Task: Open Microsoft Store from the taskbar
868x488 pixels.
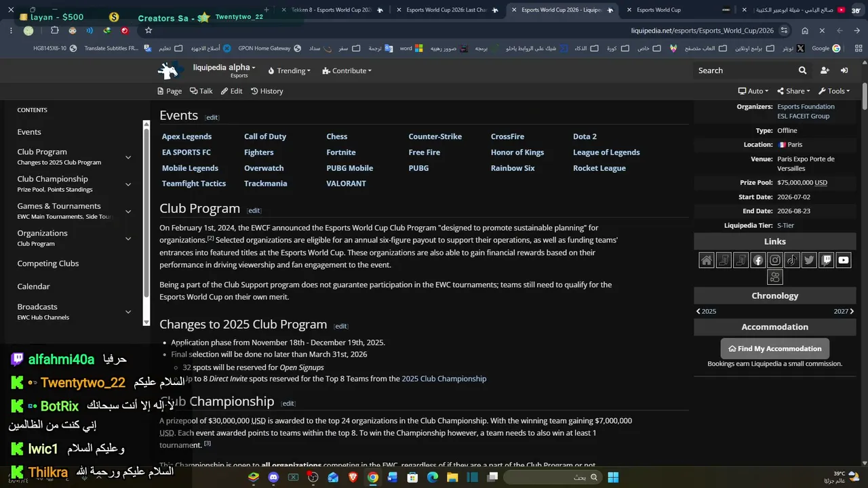Action: [412, 478]
